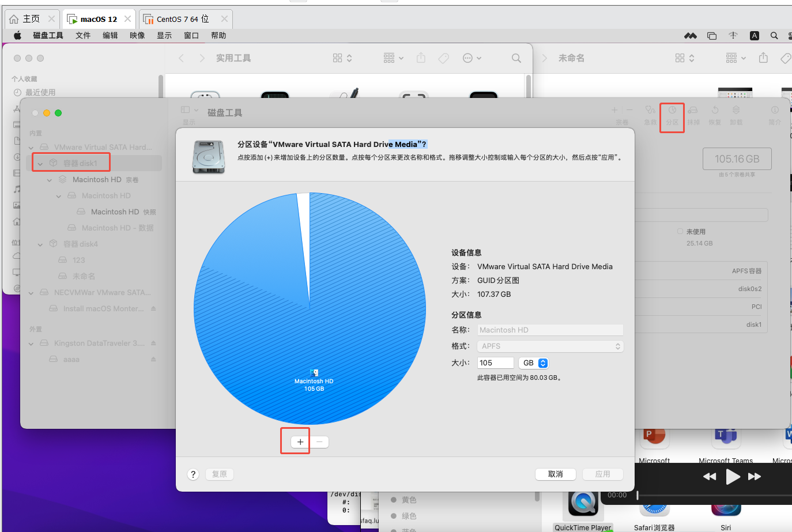Open the 编辑 menu
The image size is (792, 532).
tap(110, 35)
